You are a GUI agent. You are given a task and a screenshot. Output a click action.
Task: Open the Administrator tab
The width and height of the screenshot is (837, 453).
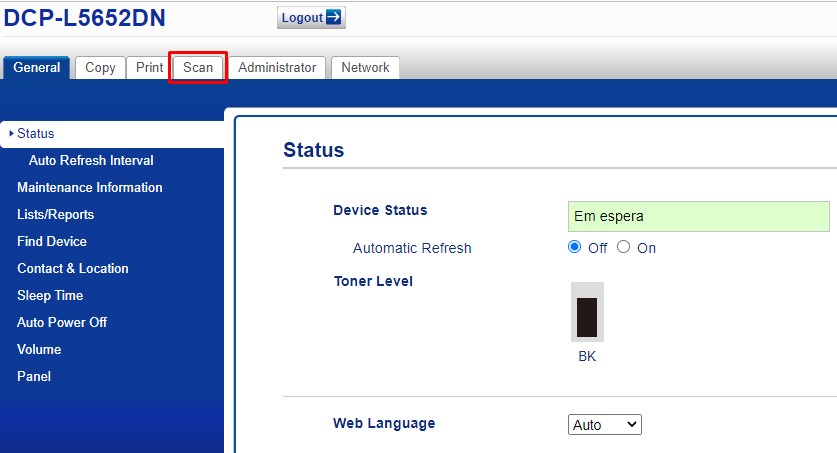coord(277,68)
